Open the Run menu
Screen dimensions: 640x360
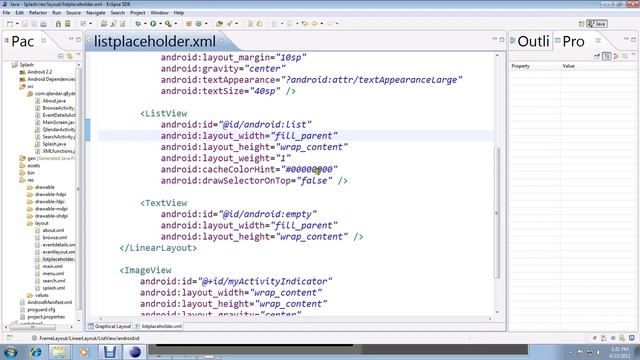[x=56, y=13]
